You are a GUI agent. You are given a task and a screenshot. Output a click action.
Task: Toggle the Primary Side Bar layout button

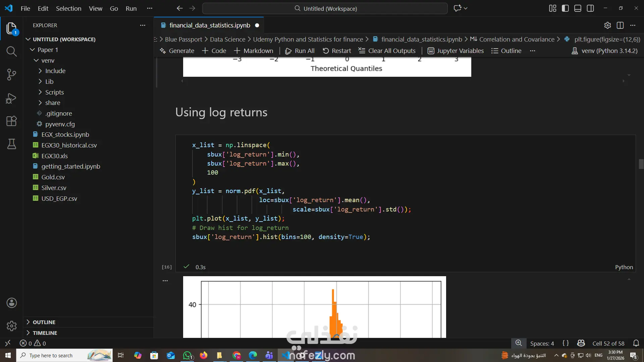tap(565, 8)
